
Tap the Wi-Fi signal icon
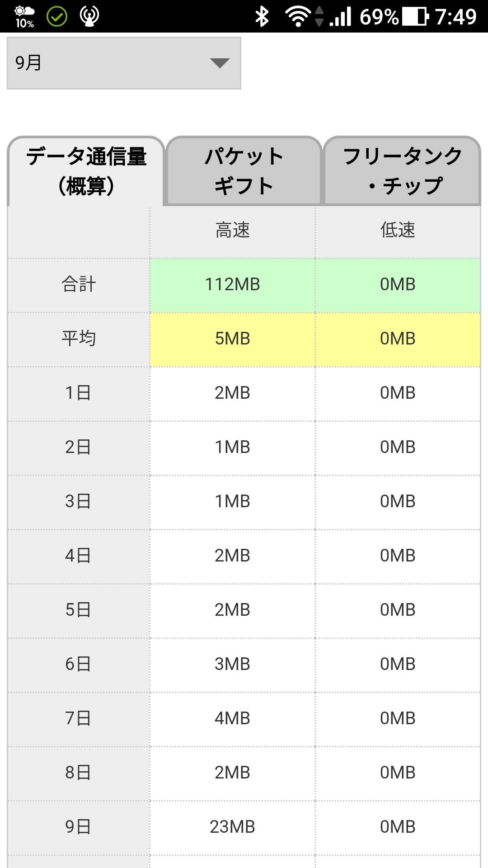(x=298, y=17)
